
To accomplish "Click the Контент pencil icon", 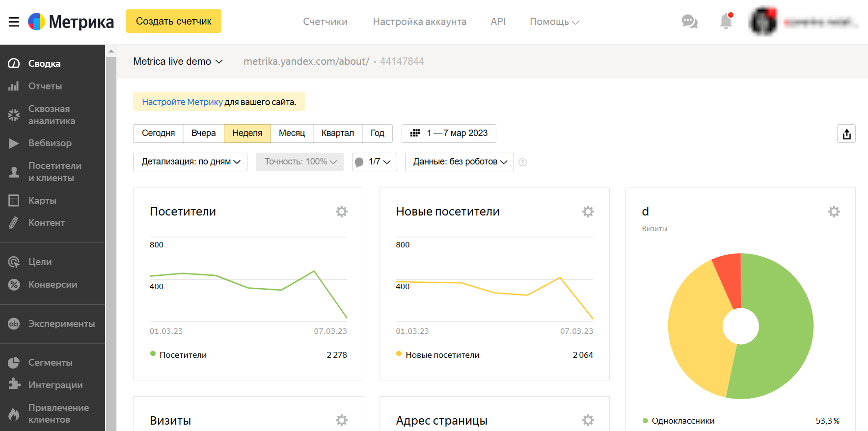I will 14,223.
